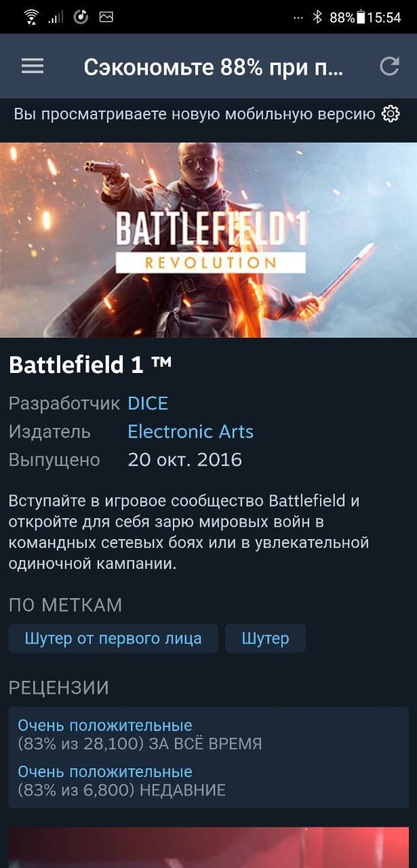Screen dimensions: 417x868
Task: Tap the Battlefield 1 Revolution banner
Action: click(208, 239)
